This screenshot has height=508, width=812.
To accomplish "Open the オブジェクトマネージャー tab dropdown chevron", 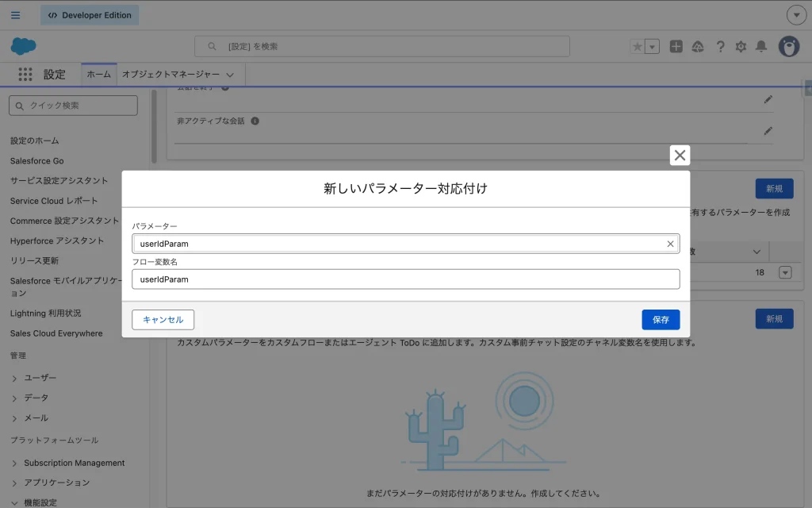I will point(230,75).
